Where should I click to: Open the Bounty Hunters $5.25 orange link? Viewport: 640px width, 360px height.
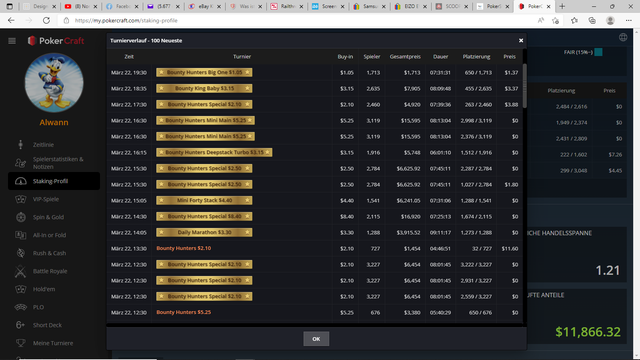(x=184, y=312)
